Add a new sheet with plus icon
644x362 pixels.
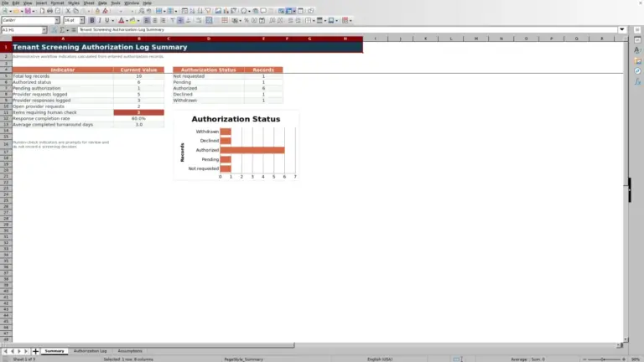click(x=35, y=351)
